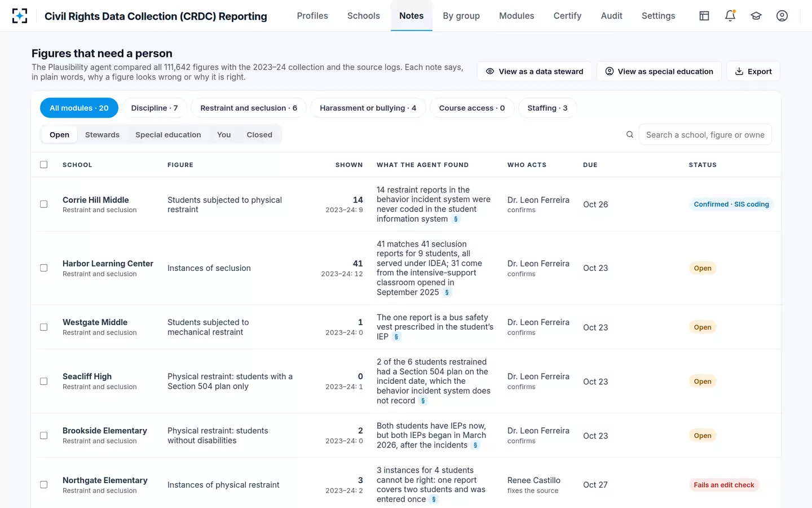This screenshot has width=812, height=508.
Task: Open the layout panel icon in header
Action: pyautogui.click(x=704, y=16)
